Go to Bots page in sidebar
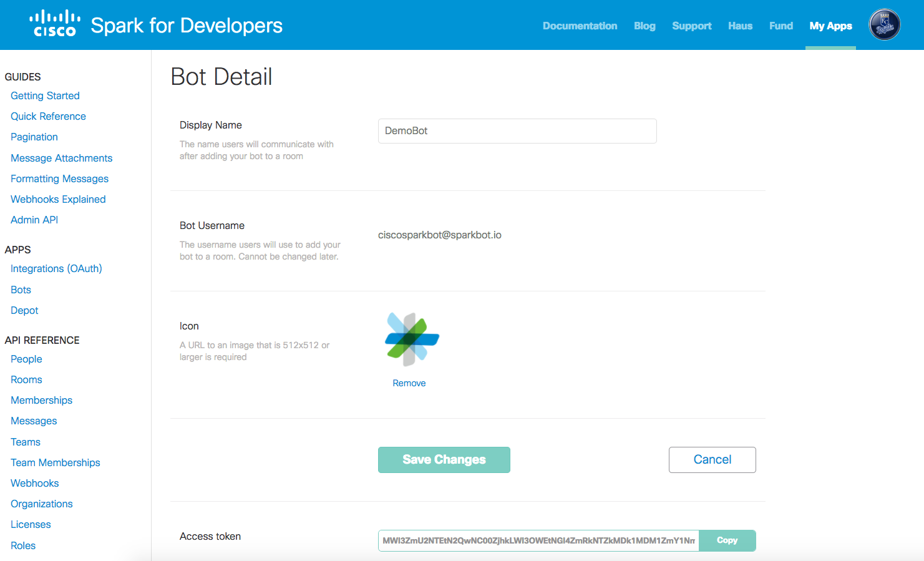Image resolution: width=924 pixels, height=561 pixels. (21, 290)
